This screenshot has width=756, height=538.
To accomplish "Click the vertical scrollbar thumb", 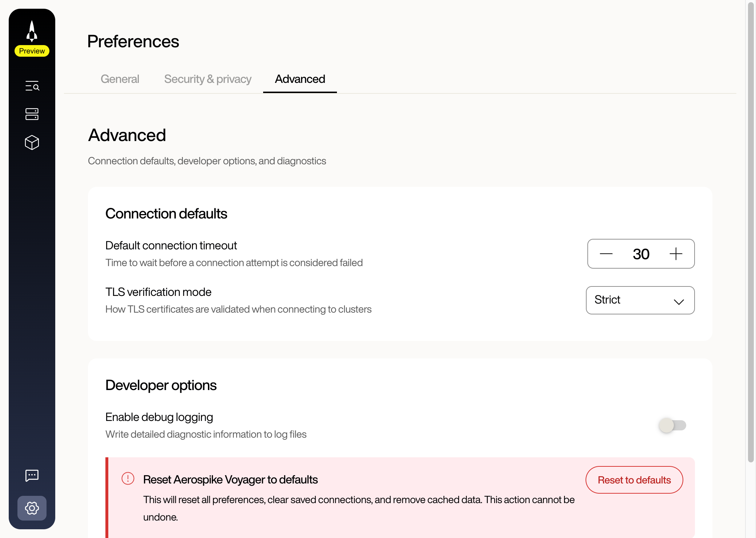I will pyautogui.click(x=751, y=233).
